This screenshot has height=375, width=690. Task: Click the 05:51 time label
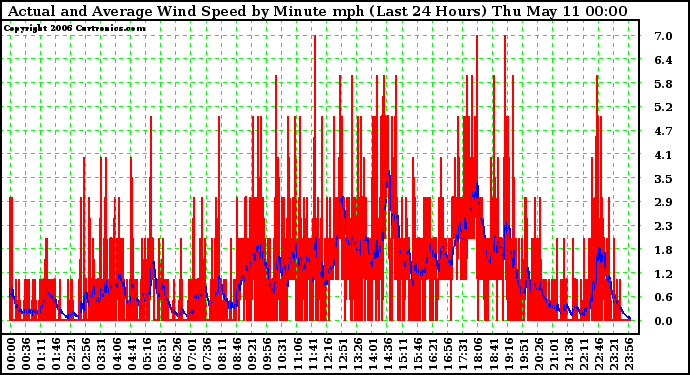tap(161, 353)
